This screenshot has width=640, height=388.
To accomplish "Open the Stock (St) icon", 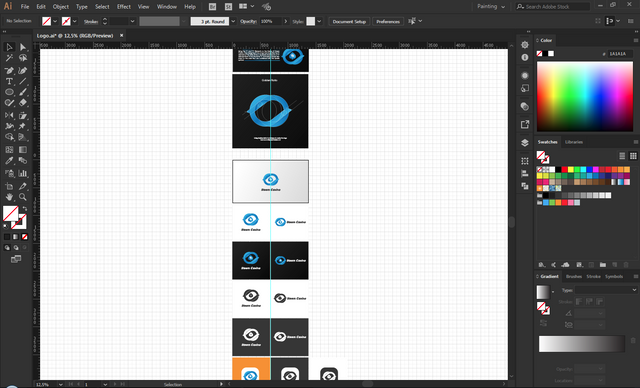I will pos(229,7).
